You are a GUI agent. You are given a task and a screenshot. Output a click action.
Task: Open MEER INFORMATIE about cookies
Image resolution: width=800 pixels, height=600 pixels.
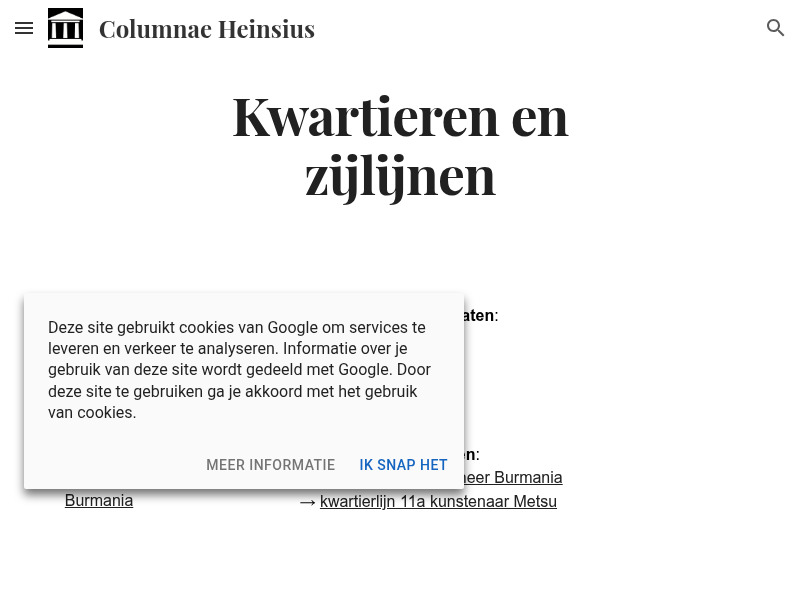tap(270, 465)
